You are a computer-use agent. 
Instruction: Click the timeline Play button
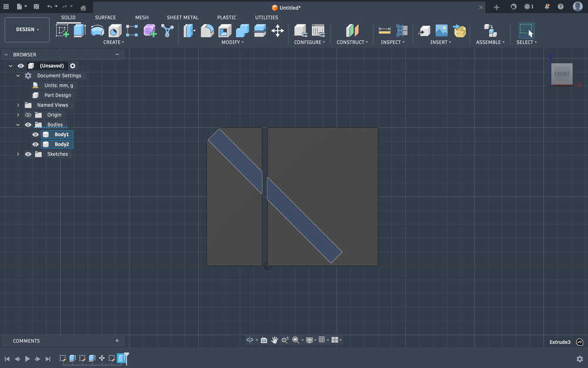28,359
